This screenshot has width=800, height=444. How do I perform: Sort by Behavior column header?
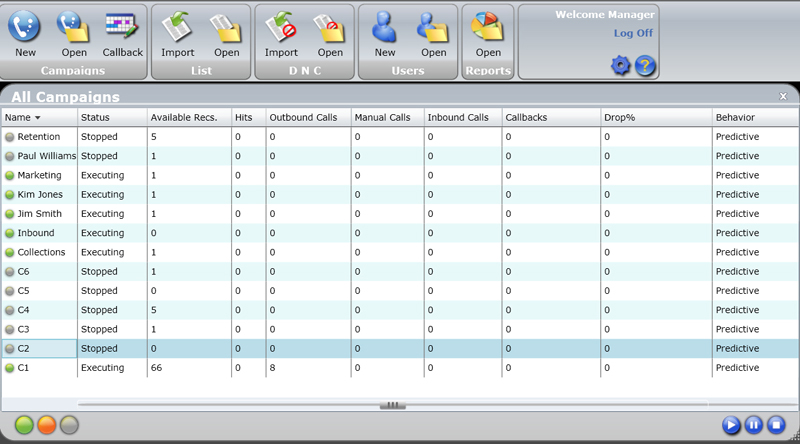tap(756, 117)
